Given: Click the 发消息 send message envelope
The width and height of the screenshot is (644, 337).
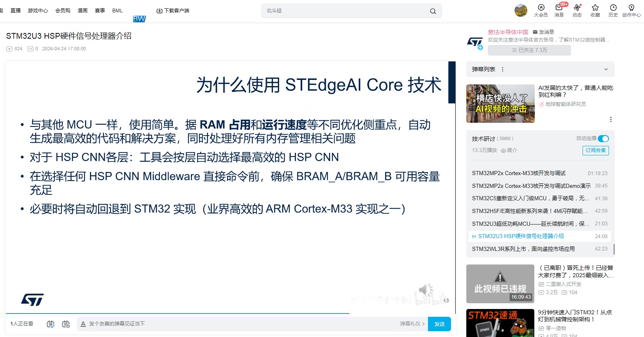Looking at the screenshot, I should click(x=543, y=32).
